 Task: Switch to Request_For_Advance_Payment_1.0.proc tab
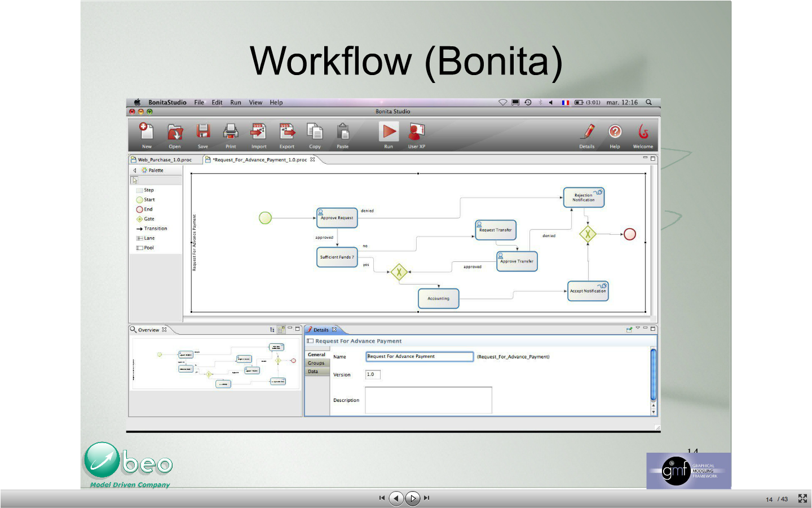coord(256,160)
